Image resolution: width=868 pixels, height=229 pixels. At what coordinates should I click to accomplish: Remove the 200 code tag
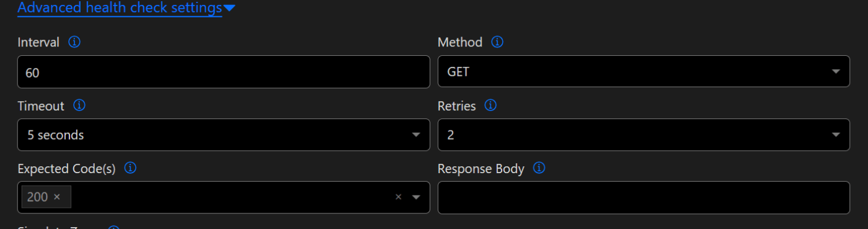(x=57, y=197)
